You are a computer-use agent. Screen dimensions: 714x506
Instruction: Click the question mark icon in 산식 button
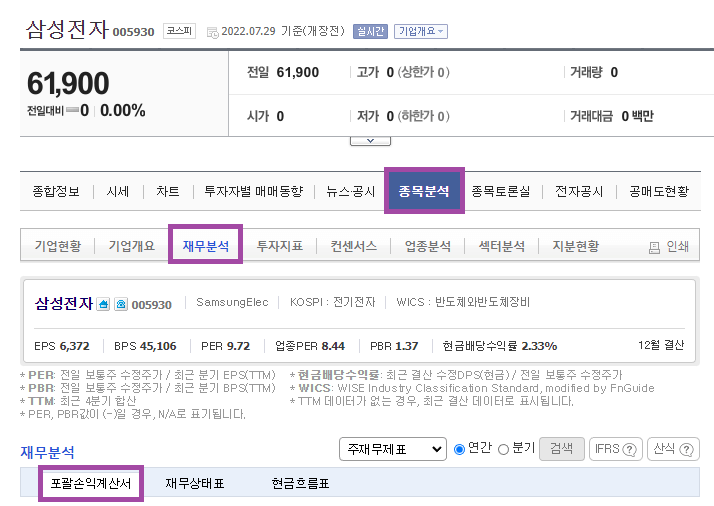686,450
